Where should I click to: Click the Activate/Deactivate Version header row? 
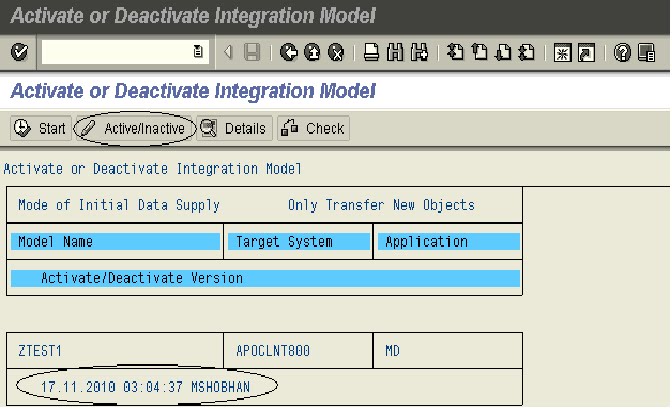pyautogui.click(x=265, y=278)
